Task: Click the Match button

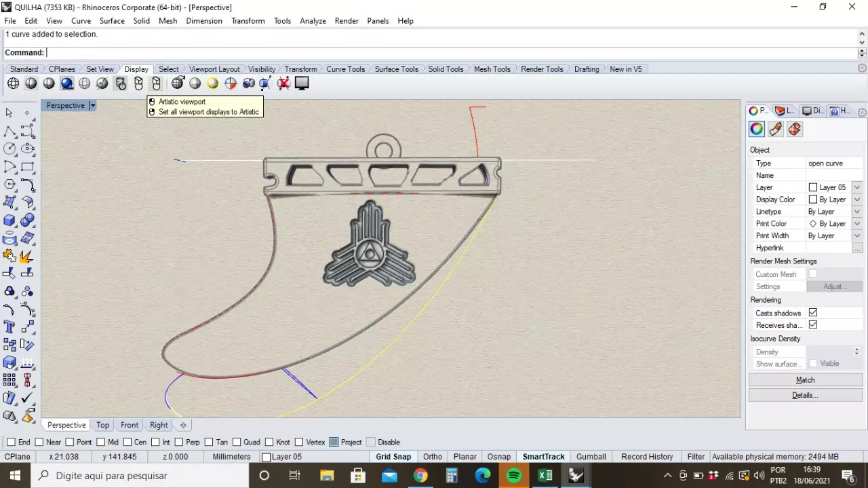Action: point(805,380)
